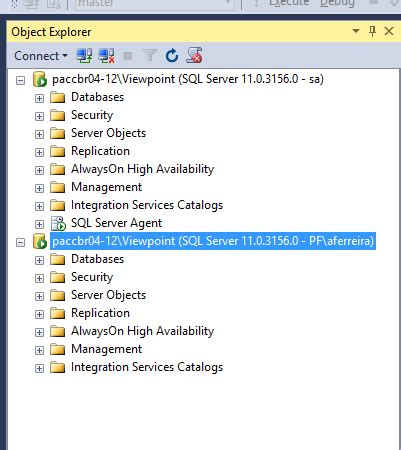The width and height of the screenshot is (401, 450).
Task: Click Security folder icon under PF\aferreira
Action: pyautogui.click(x=58, y=277)
